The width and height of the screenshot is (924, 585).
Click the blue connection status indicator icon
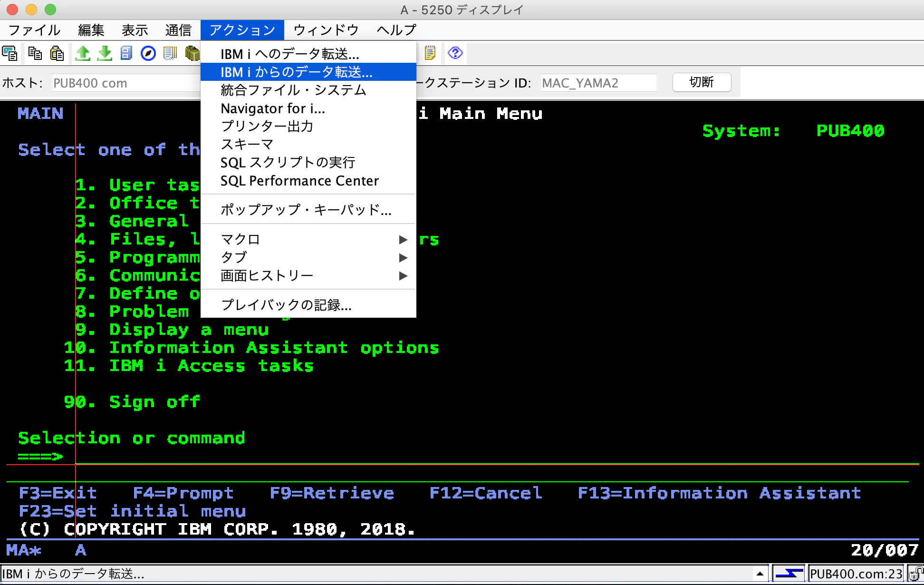pos(789,574)
